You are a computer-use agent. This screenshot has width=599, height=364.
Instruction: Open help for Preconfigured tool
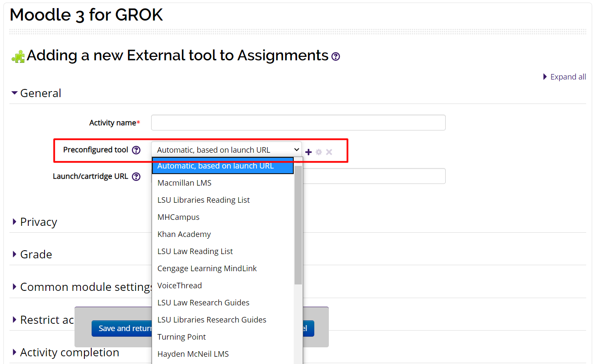pos(136,150)
